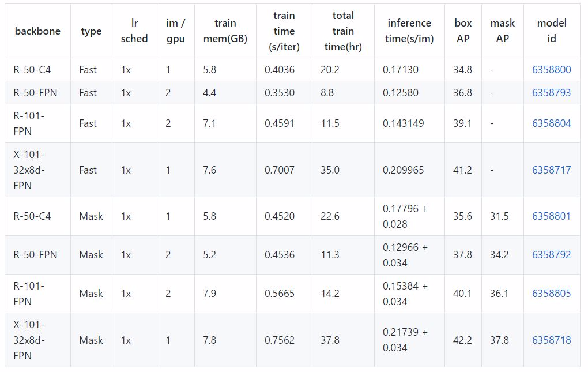Click the "box AP" column header

[463, 31]
